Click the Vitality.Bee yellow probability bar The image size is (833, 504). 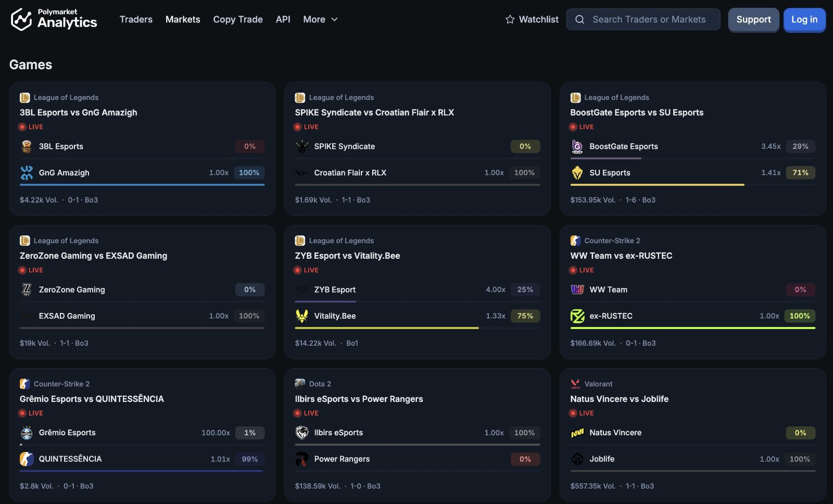click(x=387, y=328)
